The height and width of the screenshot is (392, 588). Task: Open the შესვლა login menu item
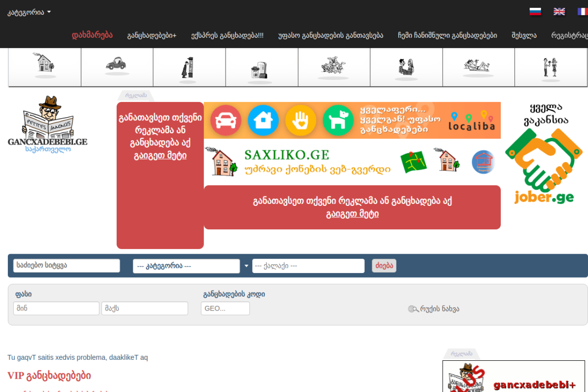pos(524,35)
